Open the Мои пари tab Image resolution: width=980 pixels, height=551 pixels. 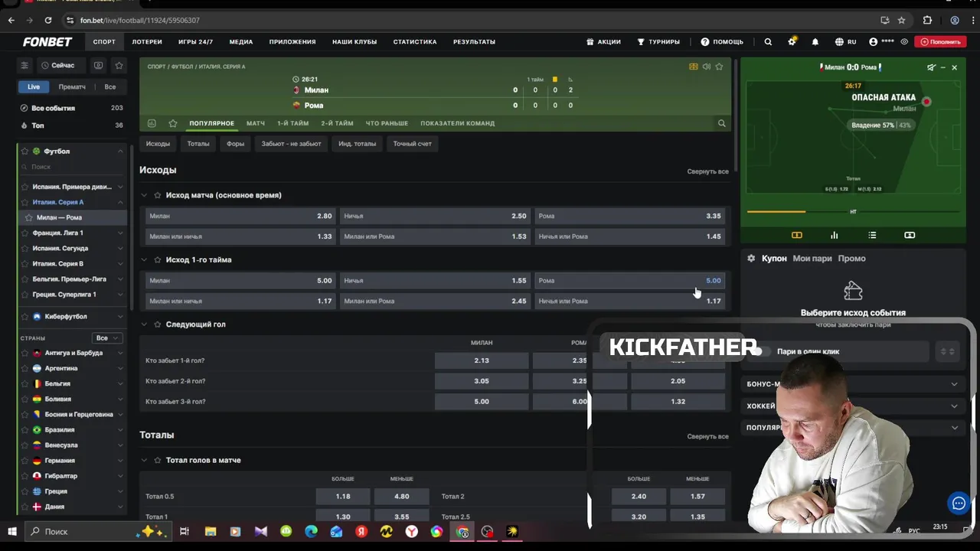812,259
